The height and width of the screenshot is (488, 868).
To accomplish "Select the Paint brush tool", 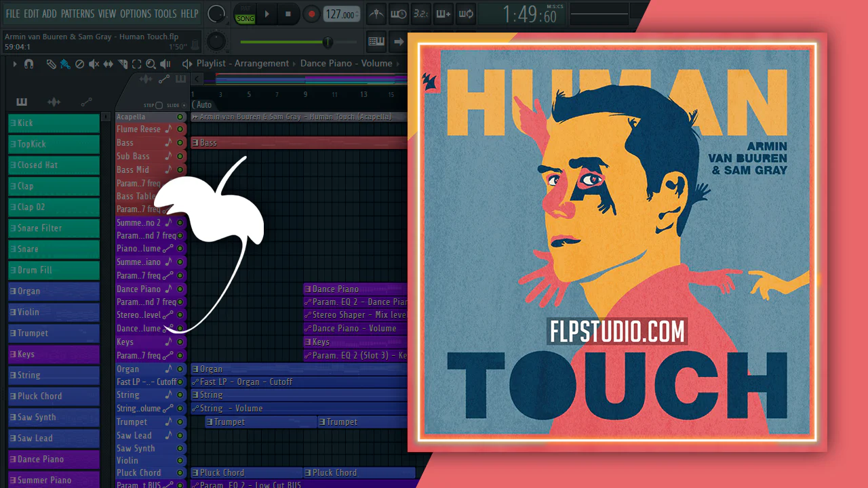I will click(x=65, y=64).
